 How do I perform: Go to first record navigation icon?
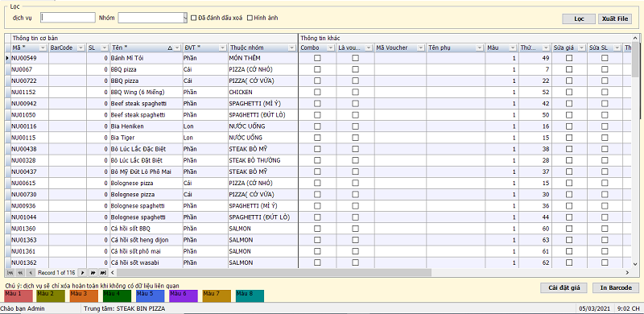pos(10,272)
